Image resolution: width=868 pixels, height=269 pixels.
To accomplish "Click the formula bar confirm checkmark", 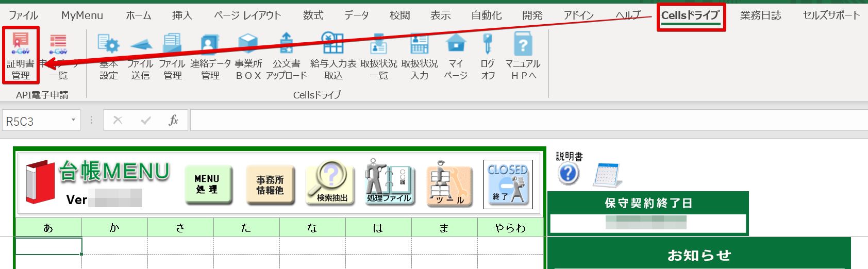I will coord(146,120).
